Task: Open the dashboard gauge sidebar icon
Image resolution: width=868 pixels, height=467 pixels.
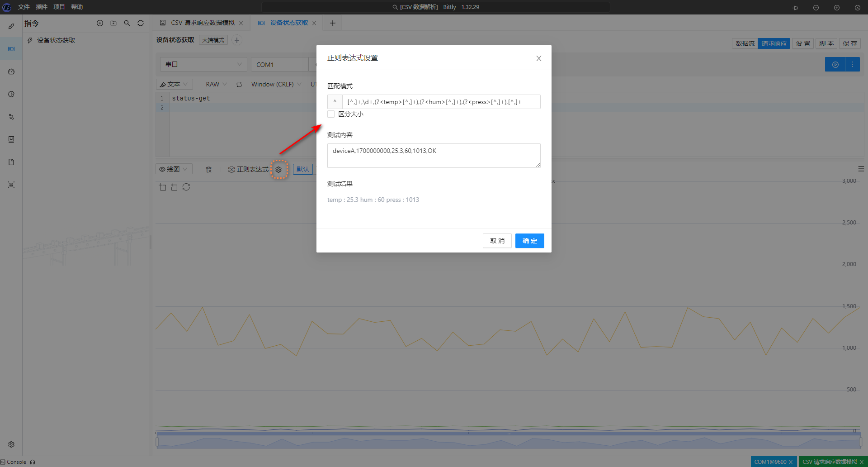Action: (x=11, y=71)
